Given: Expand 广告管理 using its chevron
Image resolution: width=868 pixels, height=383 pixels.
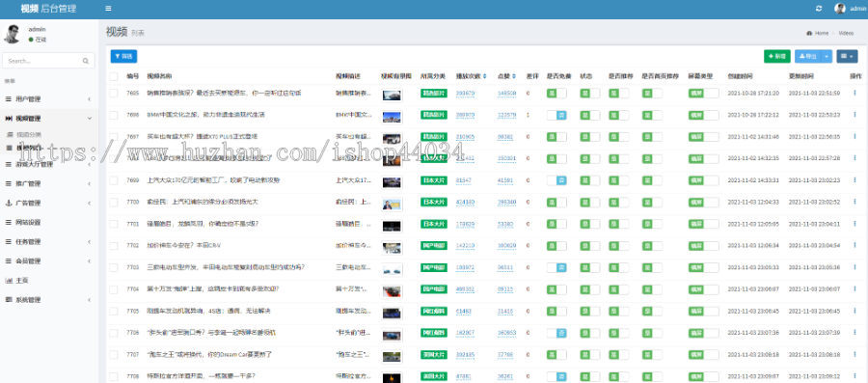Looking at the screenshot, I should 89,204.
